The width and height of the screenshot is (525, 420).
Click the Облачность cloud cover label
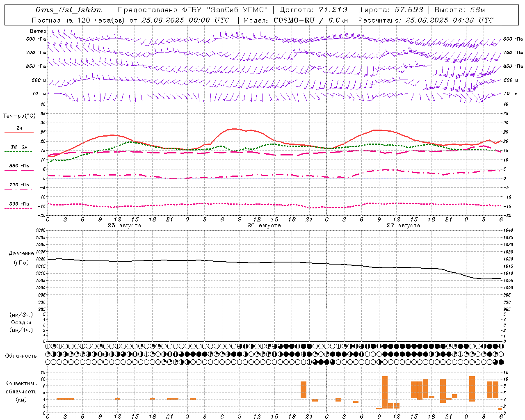pos(21,356)
